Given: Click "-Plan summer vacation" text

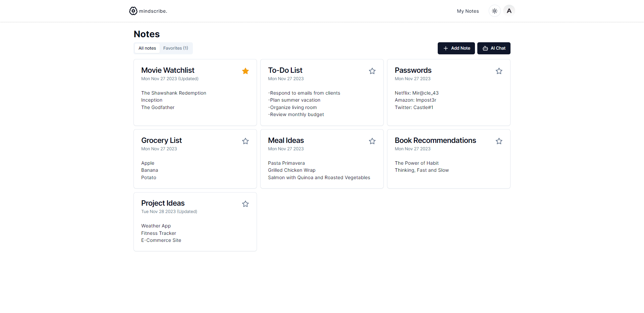Looking at the screenshot, I should coord(294,100).
